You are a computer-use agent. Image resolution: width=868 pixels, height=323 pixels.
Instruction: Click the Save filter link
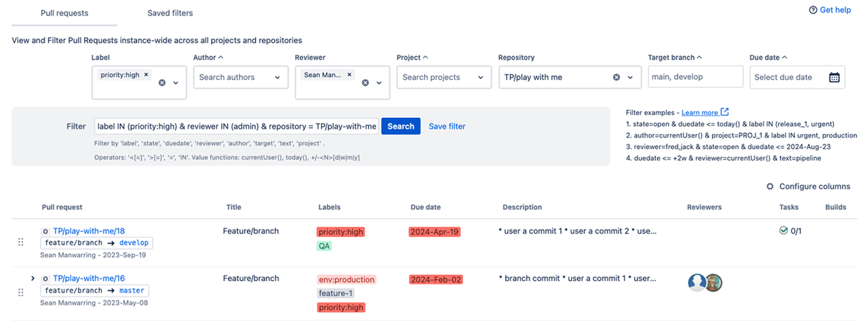pyautogui.click(x=447, y=126)
